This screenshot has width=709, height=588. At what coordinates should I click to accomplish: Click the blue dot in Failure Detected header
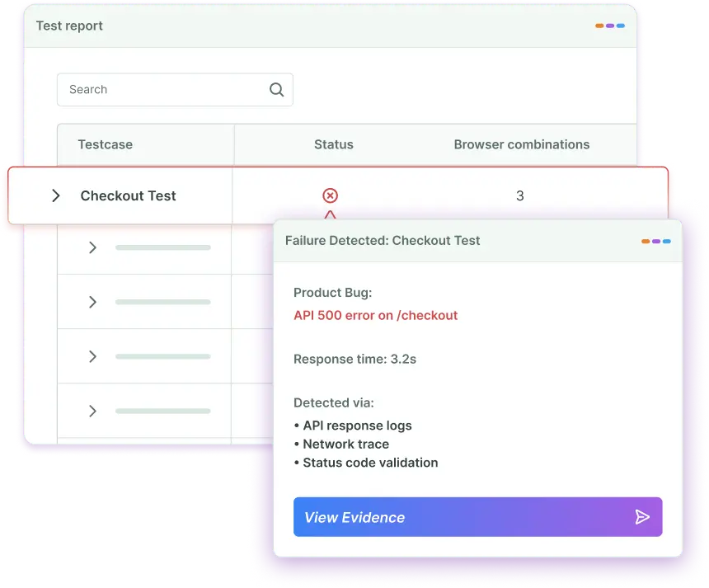[666, 242]
